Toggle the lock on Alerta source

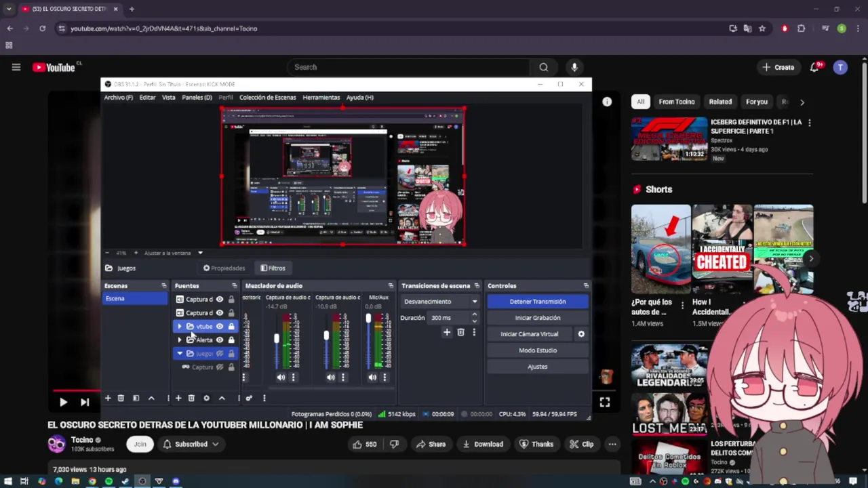(231, 340)
